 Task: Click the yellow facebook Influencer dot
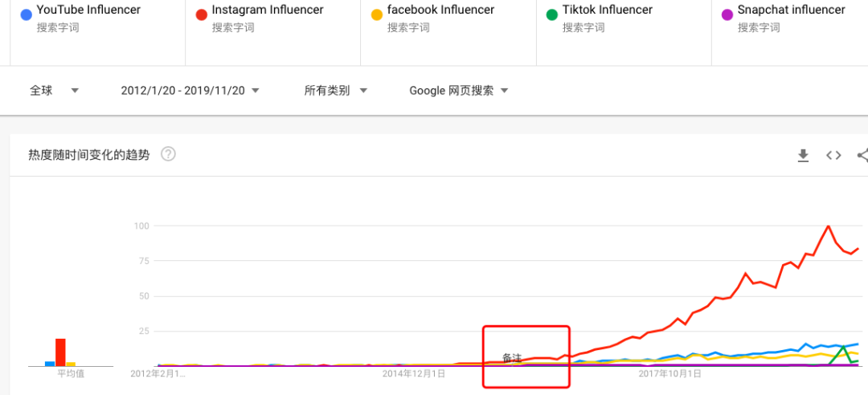(x=377, y=14)
